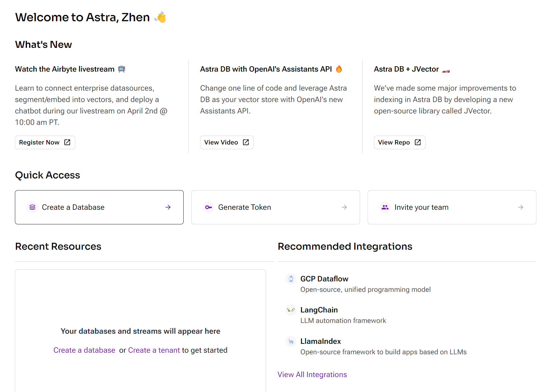
Task: Open the GCP Dataflow integration title
Action: [324, 279]
